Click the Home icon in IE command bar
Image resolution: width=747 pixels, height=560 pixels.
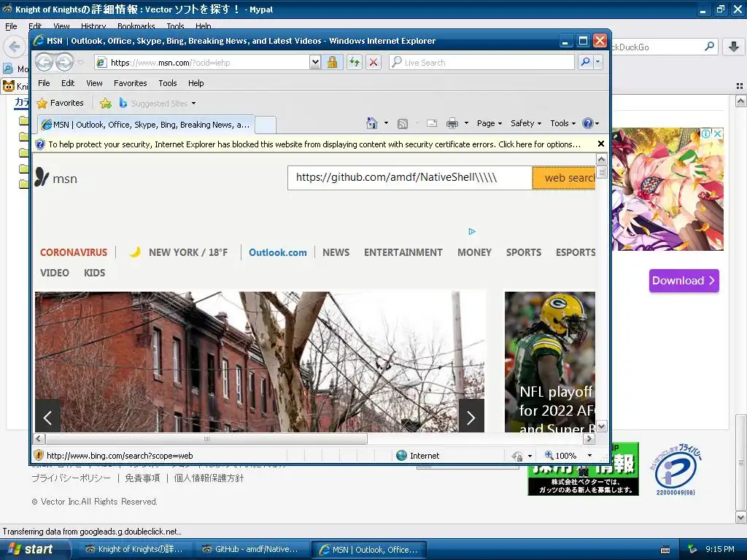pos(371,123)
